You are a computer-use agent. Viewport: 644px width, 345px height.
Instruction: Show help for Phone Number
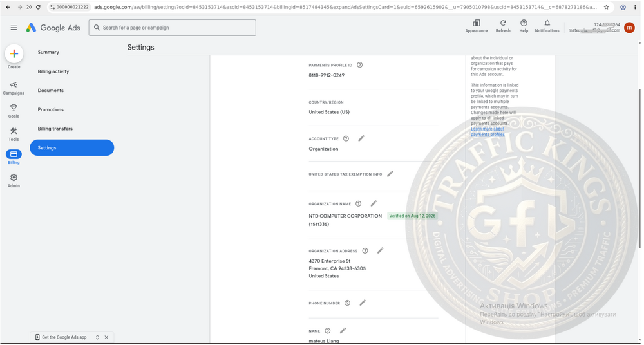click(x=348, y=303)
